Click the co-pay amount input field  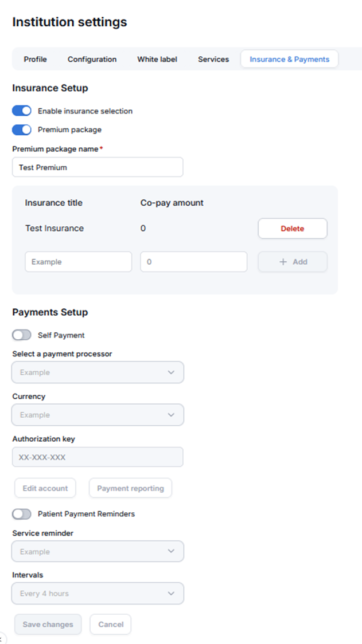(193, 262)
